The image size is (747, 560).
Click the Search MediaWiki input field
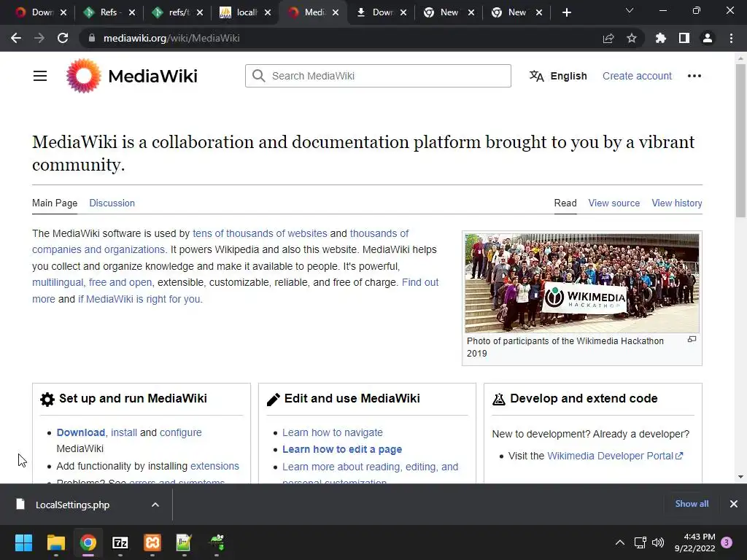[378, 76]
